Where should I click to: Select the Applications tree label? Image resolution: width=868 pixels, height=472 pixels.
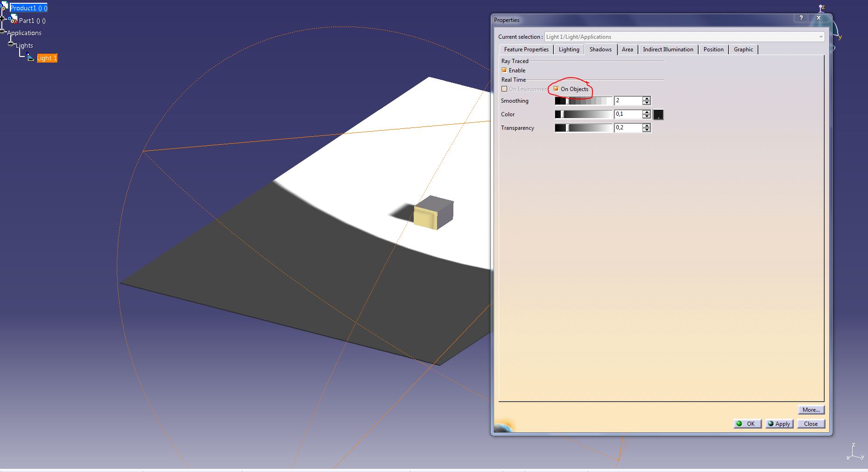[24, 33]
